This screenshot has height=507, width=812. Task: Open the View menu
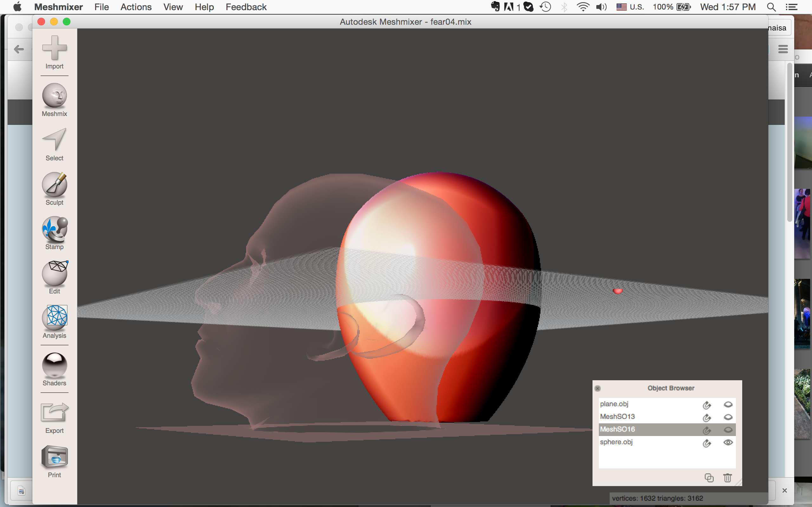[172, 7]
